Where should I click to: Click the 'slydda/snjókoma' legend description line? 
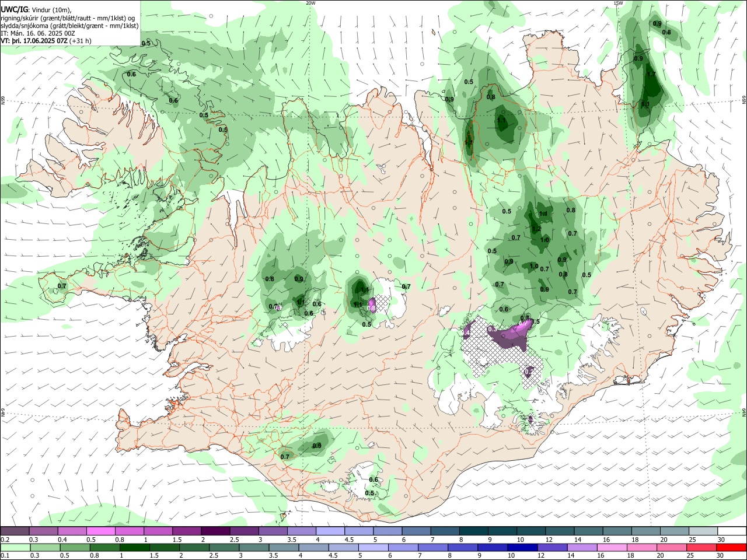click(69, 26)
